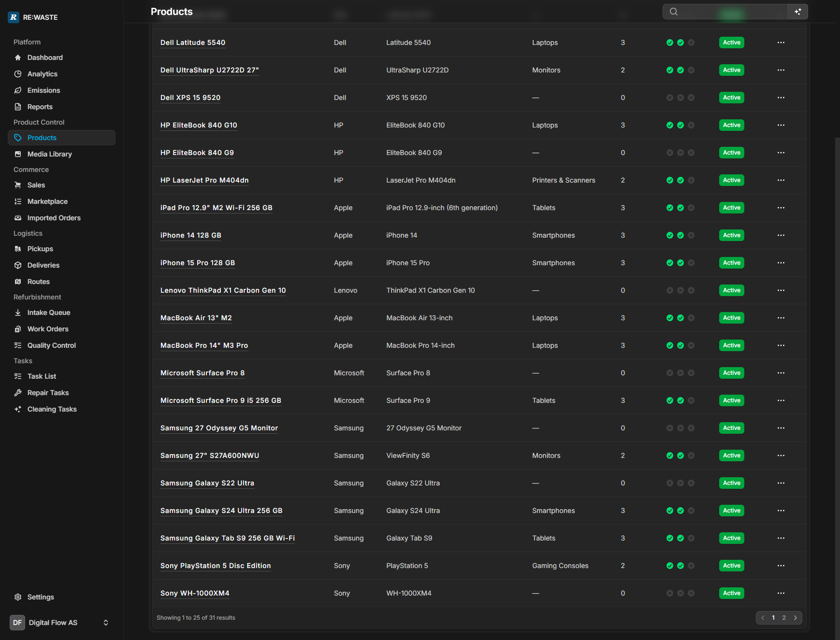Viewport: 840px width, 640px height.
Task: Click the Task List icon
Action: (18, 376)
